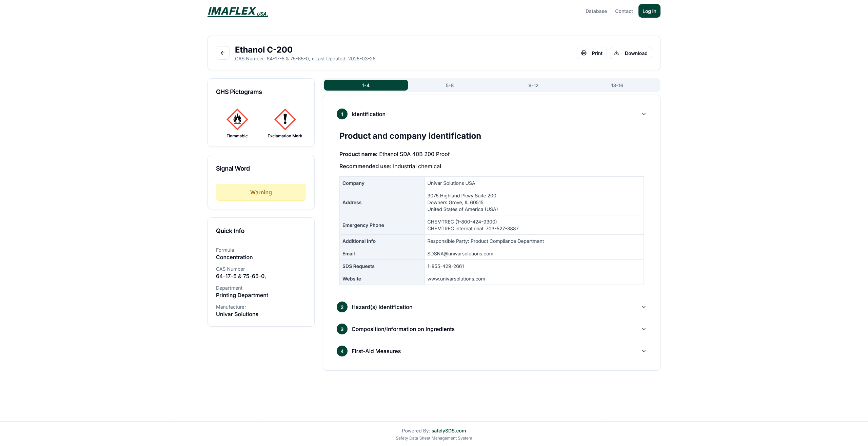868x446 pixels.
Task: Open the Database menu item
Action: click(596, 11)
